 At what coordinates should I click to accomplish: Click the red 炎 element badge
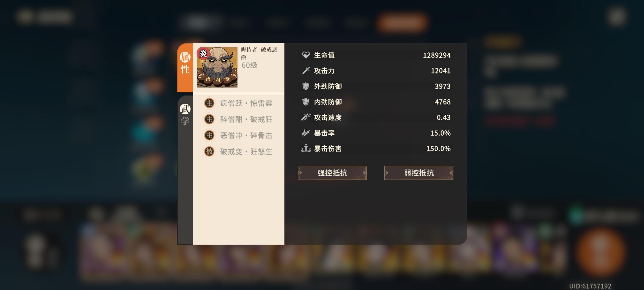(203, 53)
